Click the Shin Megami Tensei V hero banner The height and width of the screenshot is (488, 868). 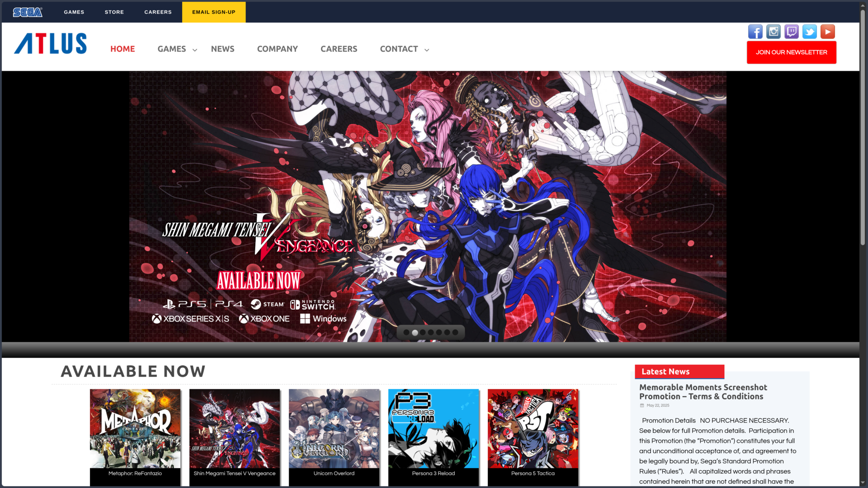428,206
